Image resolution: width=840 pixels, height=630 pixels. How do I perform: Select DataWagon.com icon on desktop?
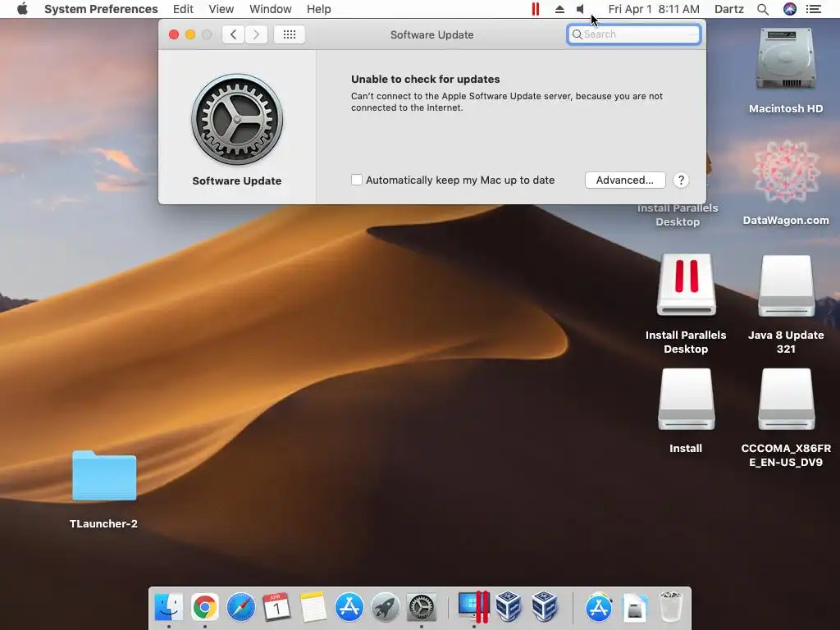pyautogui.click(x=786, y=172)
